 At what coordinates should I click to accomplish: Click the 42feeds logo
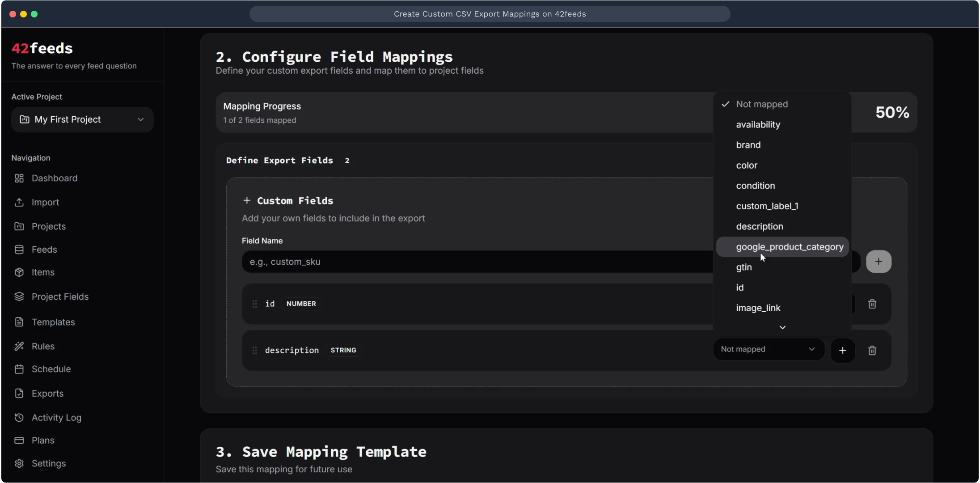point(42,48)
